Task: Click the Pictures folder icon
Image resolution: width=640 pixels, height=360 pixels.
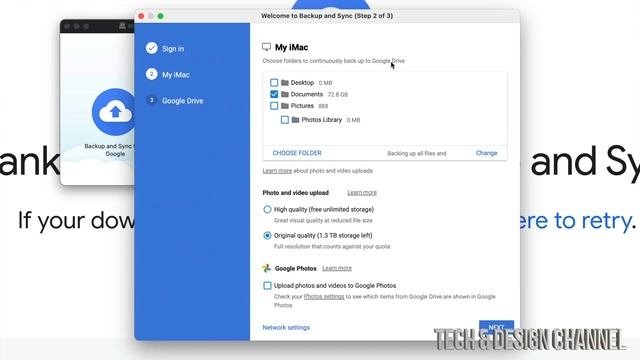Action: click(x=285, y=106)
